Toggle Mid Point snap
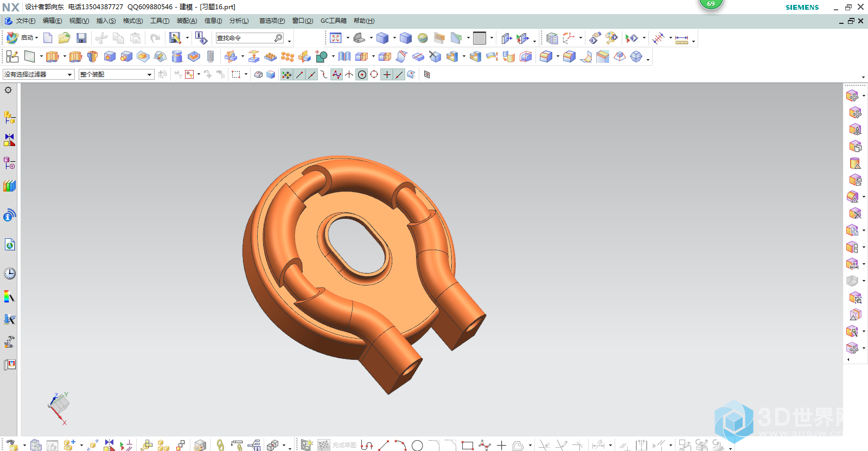The width and height of the screenshot is (868, 451). (x=312, y=75)
